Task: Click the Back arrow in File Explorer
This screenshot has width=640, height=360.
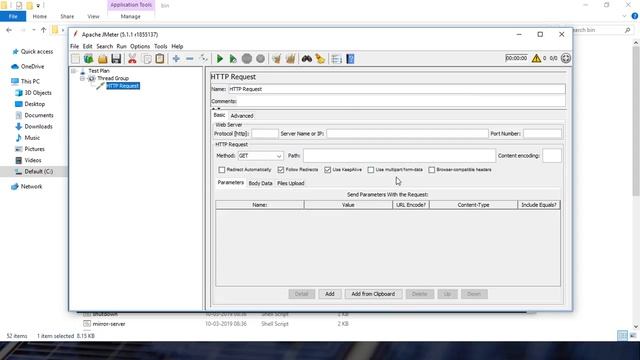Action: [9, 30]
